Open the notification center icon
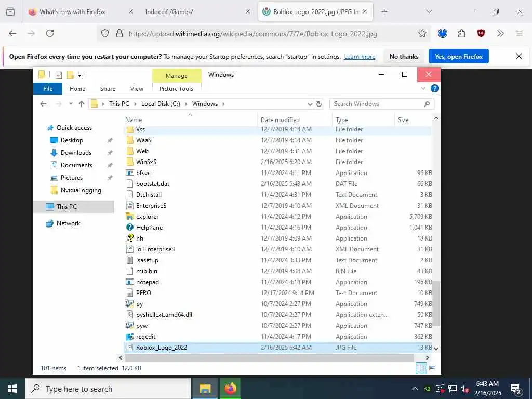This screenshot has height=399, width=532. (516, 389)
